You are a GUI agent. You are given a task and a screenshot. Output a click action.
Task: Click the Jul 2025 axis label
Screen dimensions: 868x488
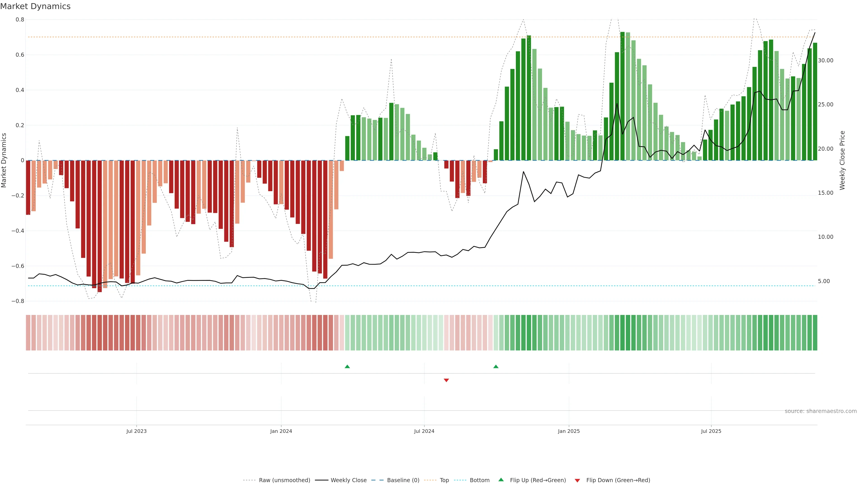711,431
